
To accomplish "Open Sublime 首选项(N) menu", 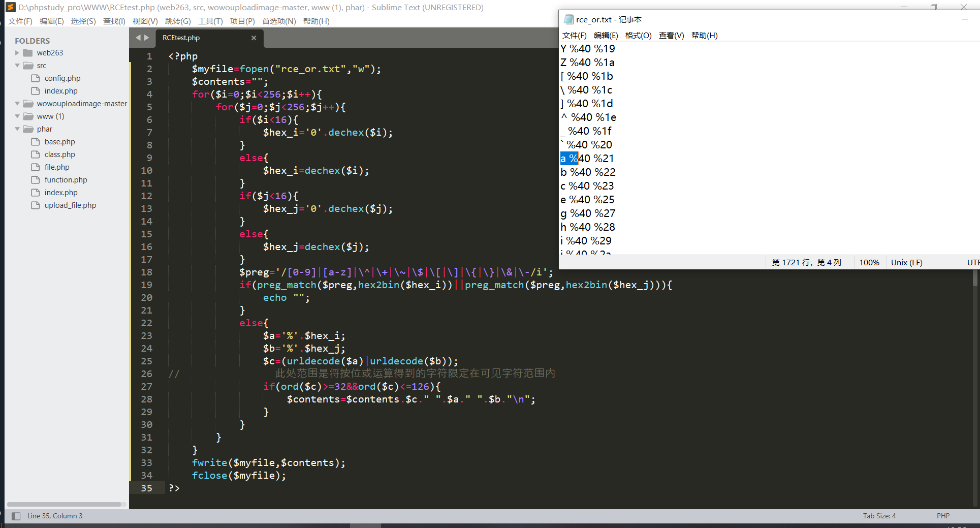I will coord(279,21).
